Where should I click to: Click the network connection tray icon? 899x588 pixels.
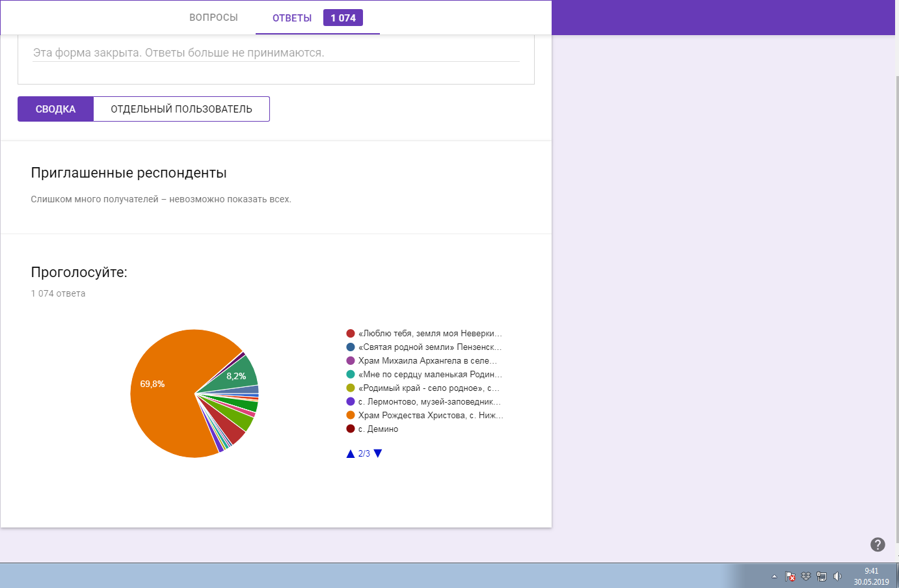coord(822,576)
